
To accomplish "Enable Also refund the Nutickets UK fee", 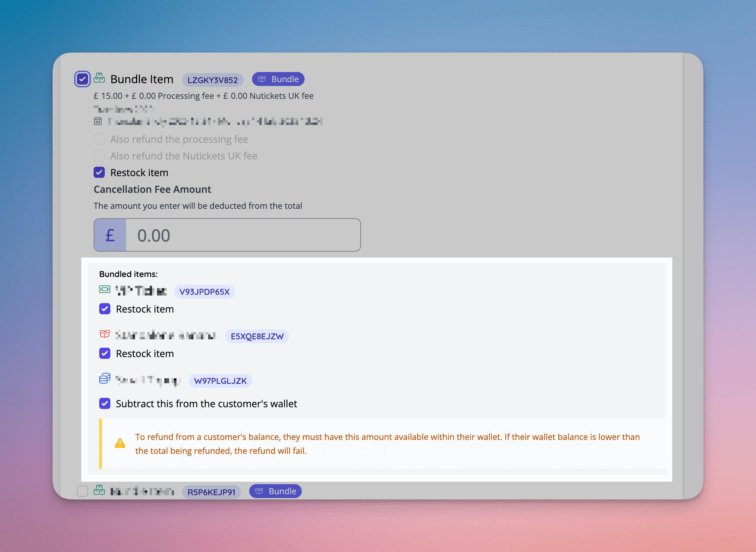I will pyautogui.click(x=99, y=155).
